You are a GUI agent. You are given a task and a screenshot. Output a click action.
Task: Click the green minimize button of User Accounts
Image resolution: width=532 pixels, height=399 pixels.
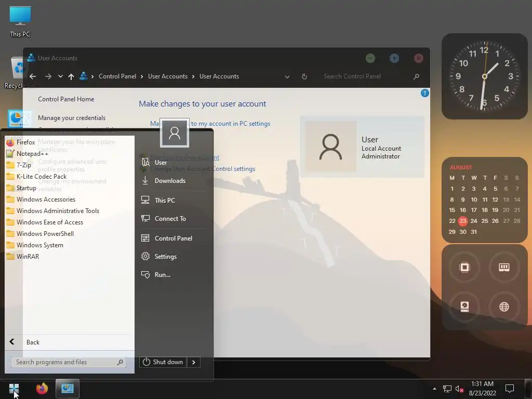(x=370, y=58)
